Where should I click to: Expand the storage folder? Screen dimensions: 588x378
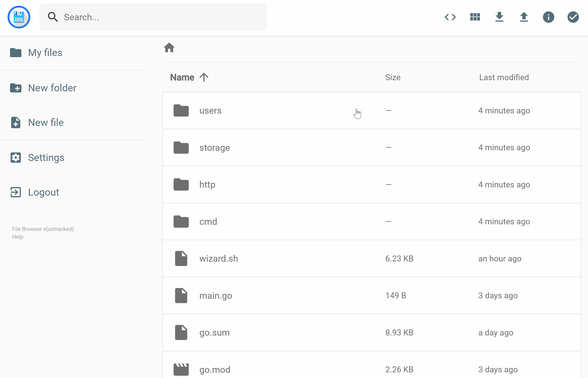[x=215, y=147]
